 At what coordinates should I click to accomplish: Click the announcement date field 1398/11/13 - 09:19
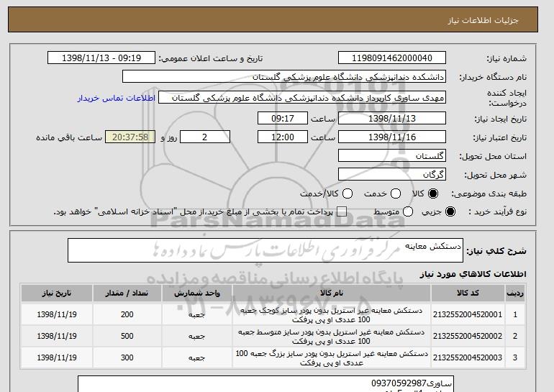click(101, 58)
